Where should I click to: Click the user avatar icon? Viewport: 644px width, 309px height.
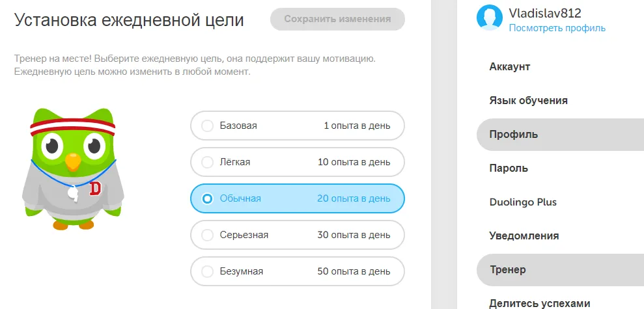[x=489, y=18]
